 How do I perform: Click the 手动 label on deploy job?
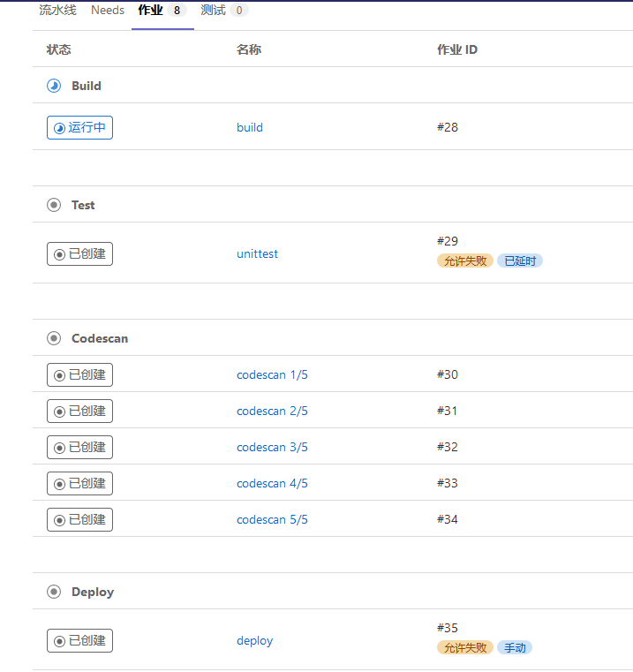tap(515, 647)
